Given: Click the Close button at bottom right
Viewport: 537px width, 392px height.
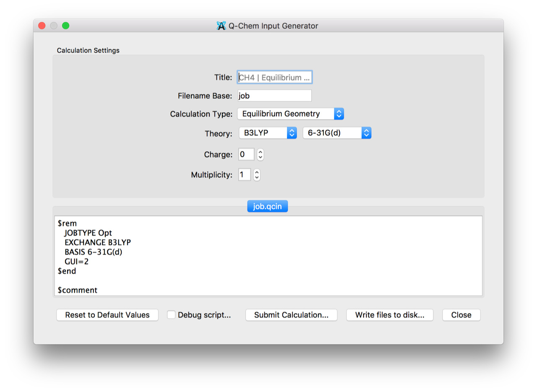Looking at the screenshot, I should click(461, 315).
